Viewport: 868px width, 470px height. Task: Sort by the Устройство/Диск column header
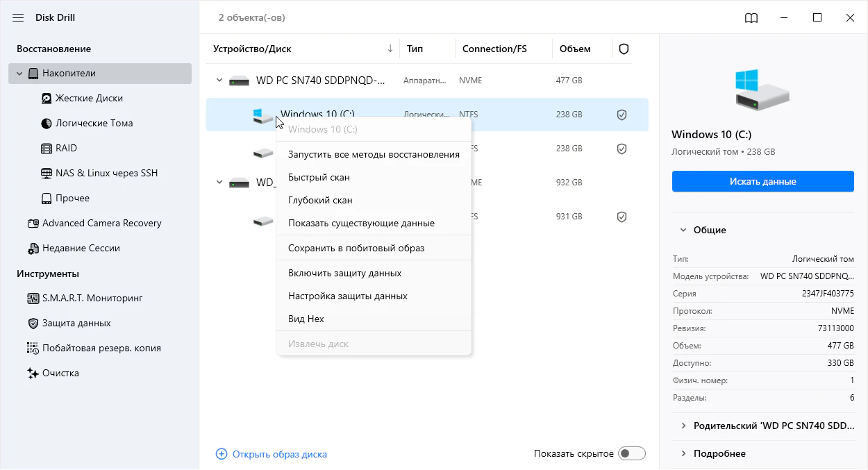[252, 49]
